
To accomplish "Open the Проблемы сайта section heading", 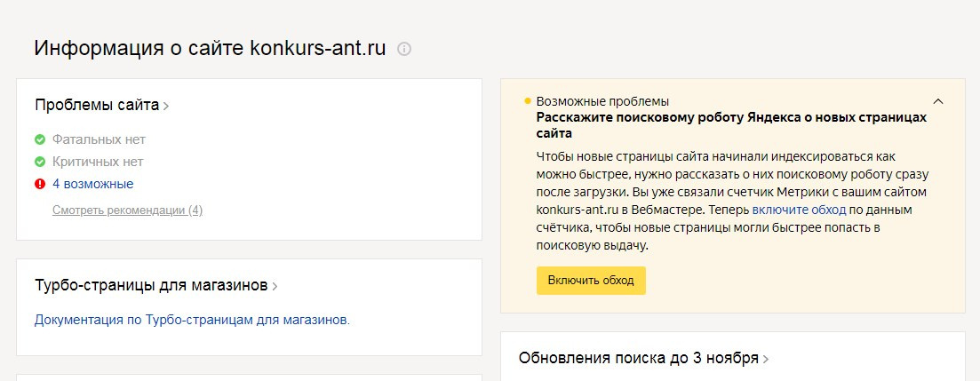I will click(97, 105).
